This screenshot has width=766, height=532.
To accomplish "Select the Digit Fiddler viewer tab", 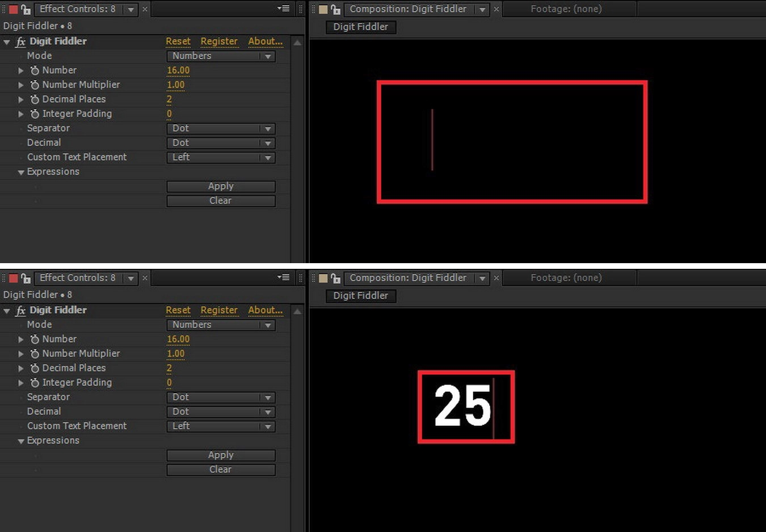I will [360, 27].
